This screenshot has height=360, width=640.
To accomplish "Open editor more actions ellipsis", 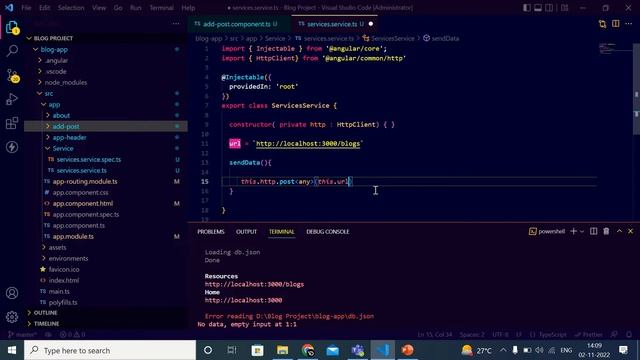I will click(x=629, y=24).
